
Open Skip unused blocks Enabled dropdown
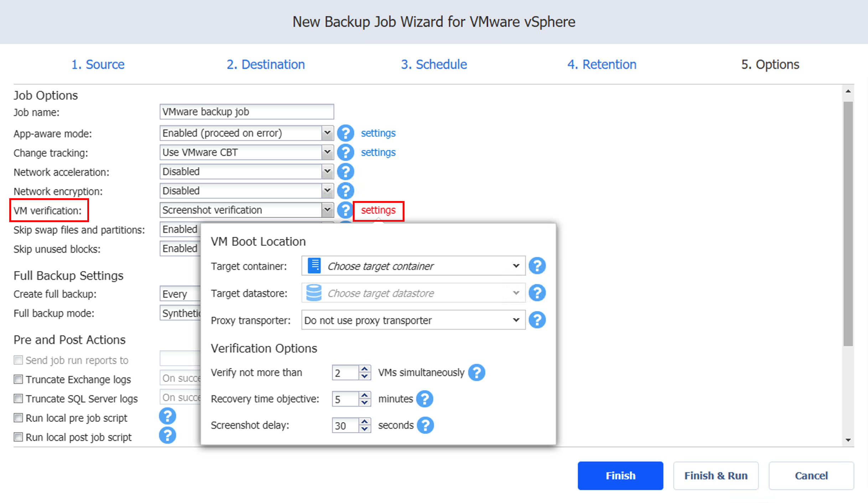point(180,248)
